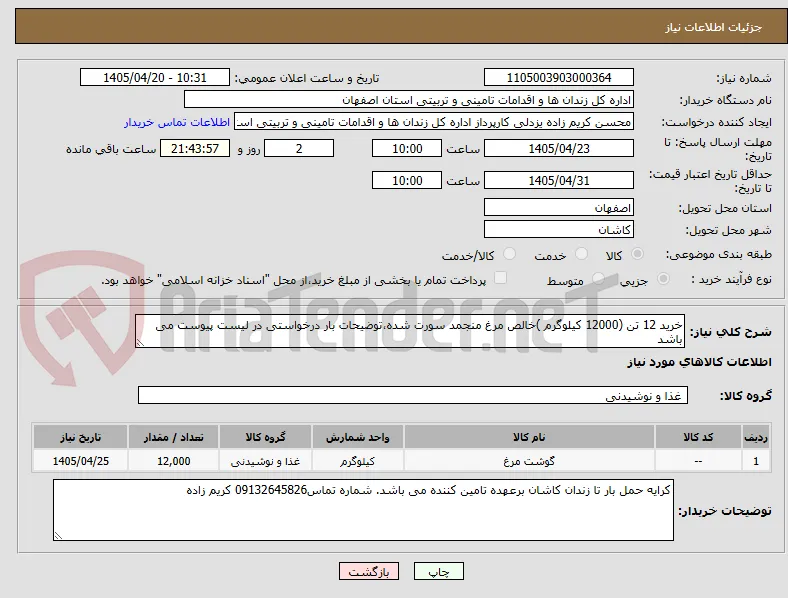Click the buyer notes text area
Screen dimensions: 788x598
[363, 510]
